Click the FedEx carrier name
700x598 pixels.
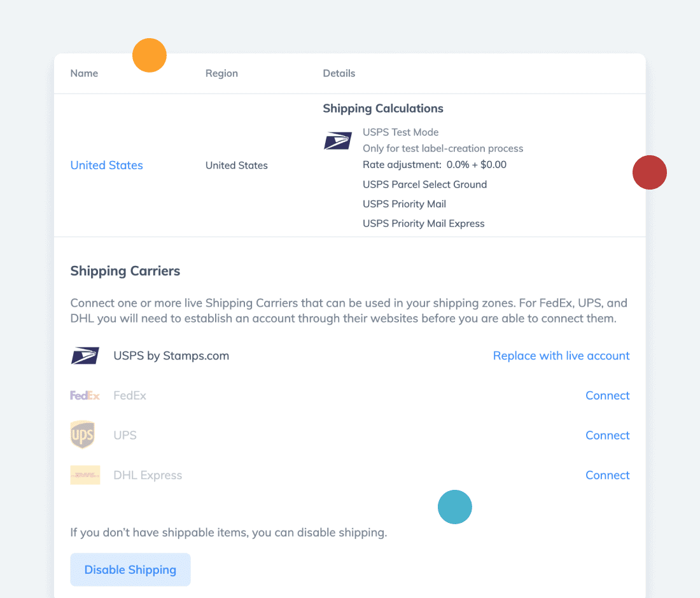click(129, 396)
